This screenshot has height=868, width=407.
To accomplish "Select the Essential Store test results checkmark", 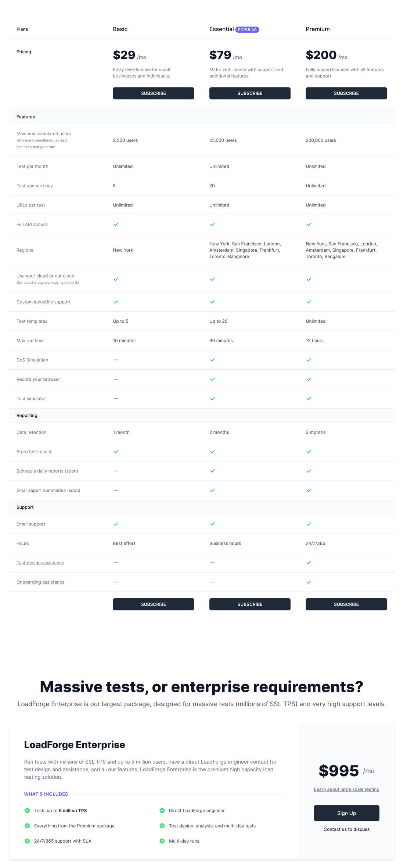I will point(212,452).
